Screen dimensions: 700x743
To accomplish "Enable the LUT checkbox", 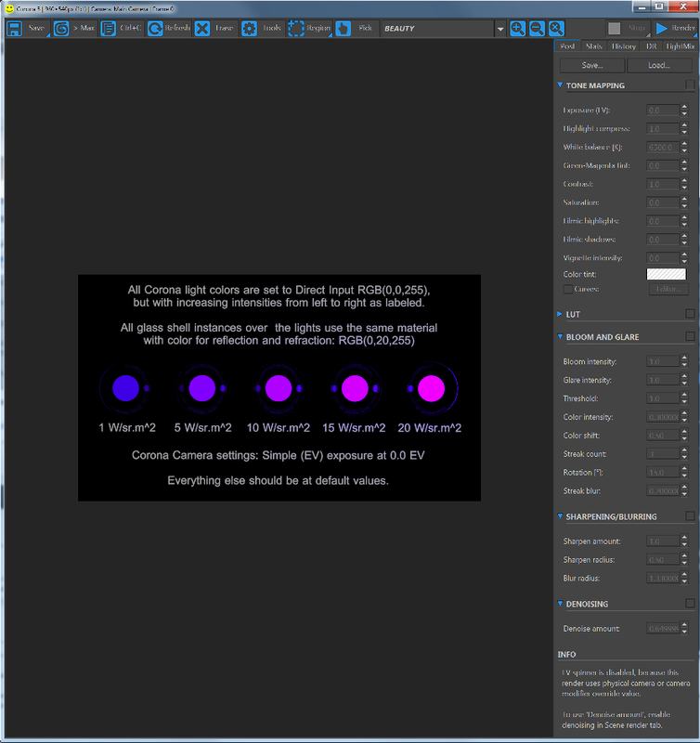I will (690, 314).
